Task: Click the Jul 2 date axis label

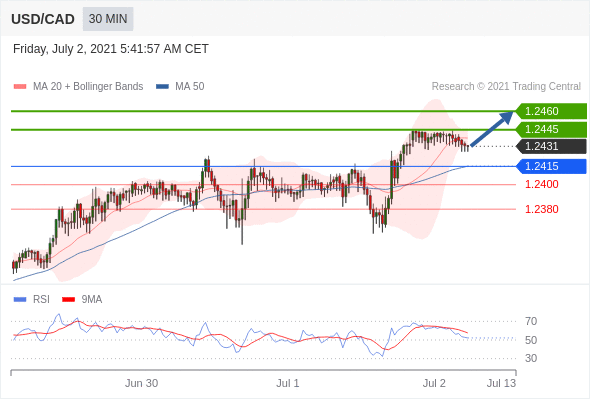Action: click(x=434, y=383)
